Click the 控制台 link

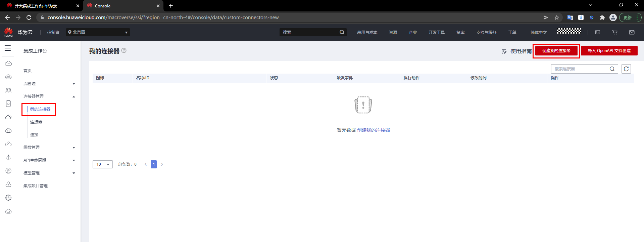(x=53, y=32)
